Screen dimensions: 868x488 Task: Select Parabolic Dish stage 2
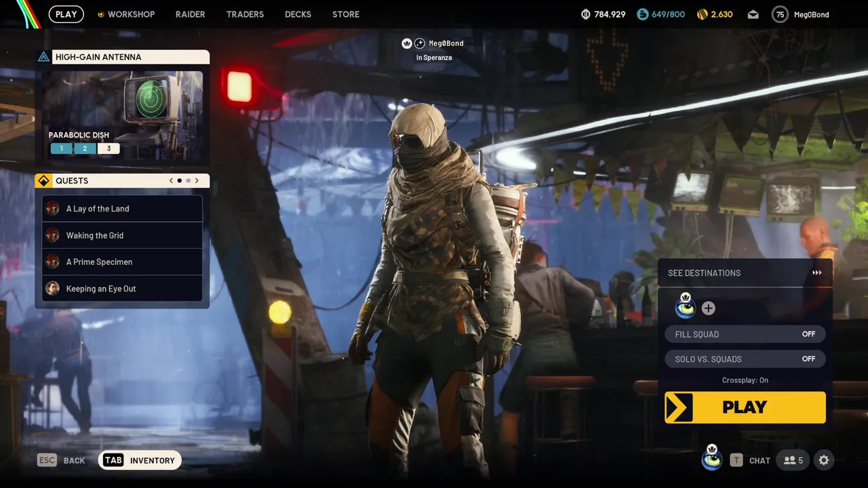(85, 148)
